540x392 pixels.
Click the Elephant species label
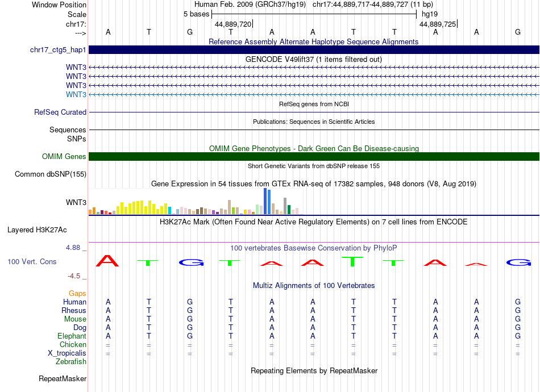(x=72, y=336)
